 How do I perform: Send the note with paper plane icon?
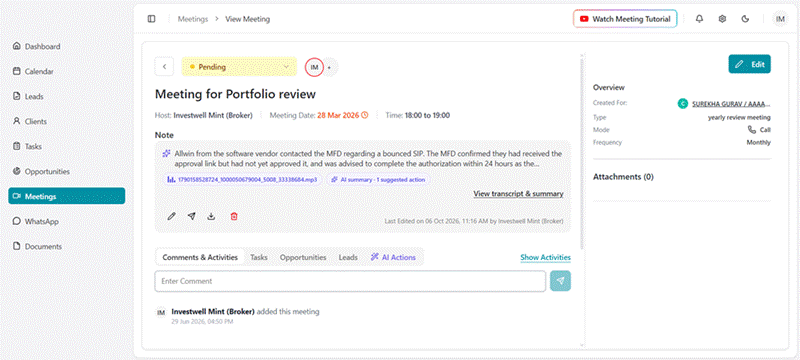pyautogui.click(x=191, y=216)
